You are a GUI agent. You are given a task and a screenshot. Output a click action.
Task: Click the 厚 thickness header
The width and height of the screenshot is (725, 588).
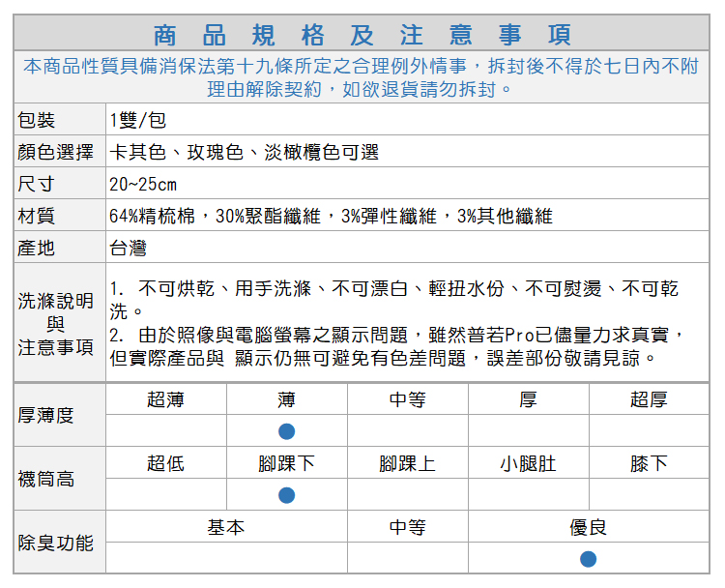click(x=529, y=399)
